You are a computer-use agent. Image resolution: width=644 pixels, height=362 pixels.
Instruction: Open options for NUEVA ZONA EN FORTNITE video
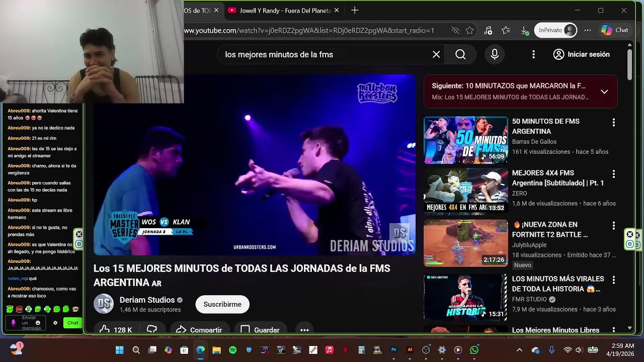click(613, 226)
